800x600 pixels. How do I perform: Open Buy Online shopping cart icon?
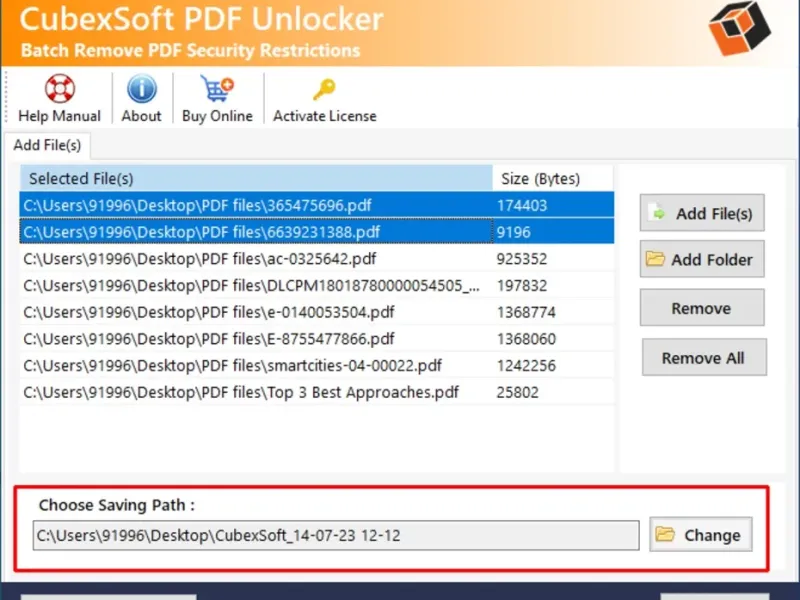217,89
